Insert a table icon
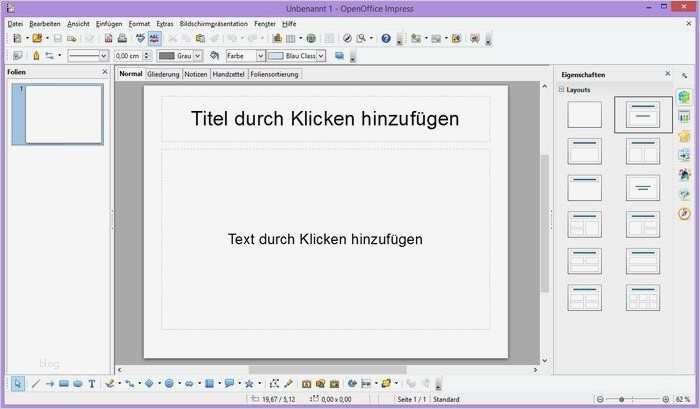Screen dimensions: 700x409 [x=291, y=39]
